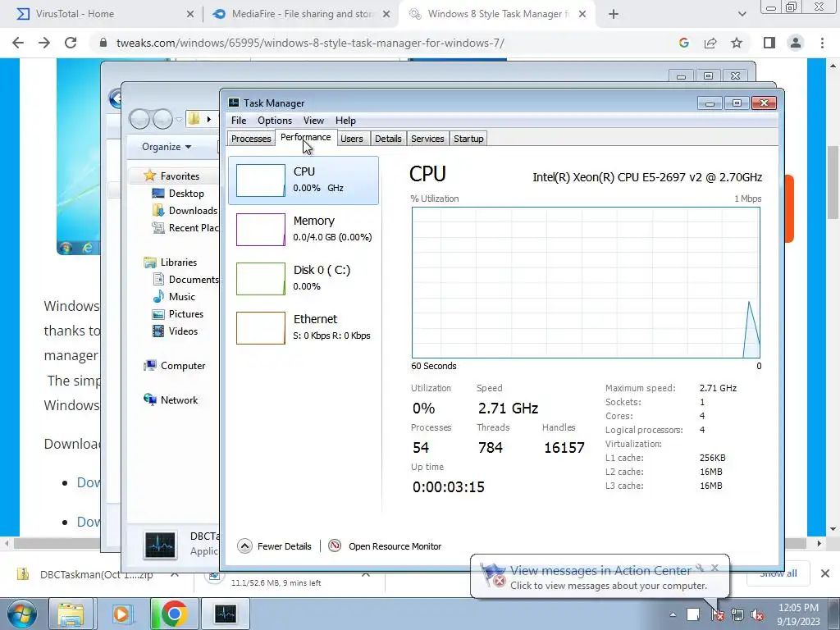Switch to the Performance tab

(306, 137)
